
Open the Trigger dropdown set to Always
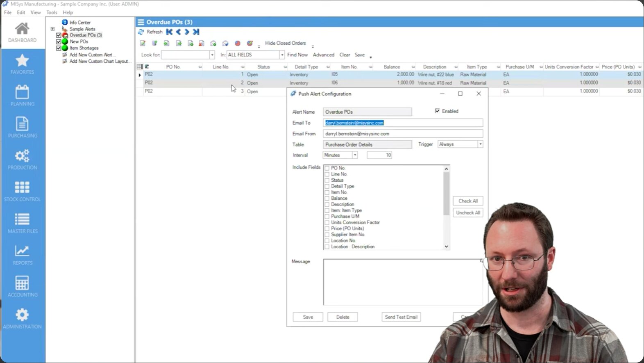(480, 144)
